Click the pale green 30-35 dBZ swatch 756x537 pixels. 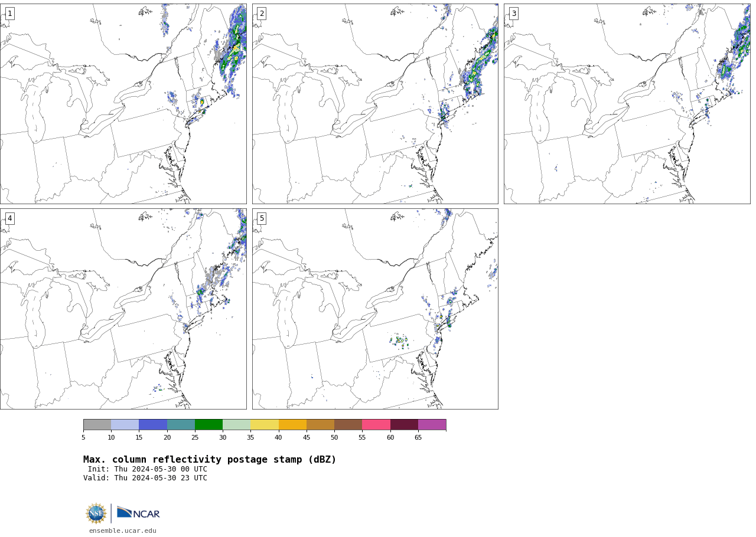coord(237,425)
